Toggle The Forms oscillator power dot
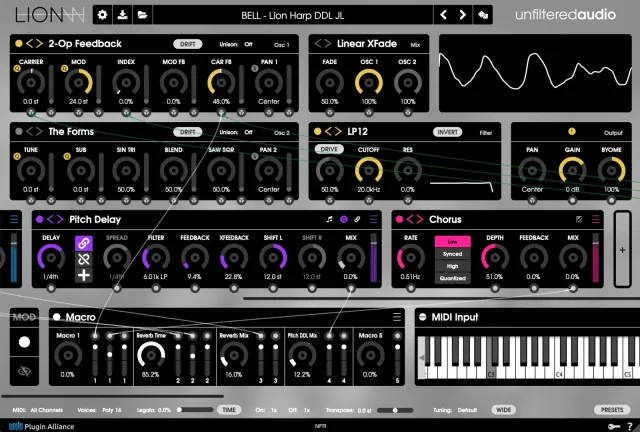 (18, 131)
